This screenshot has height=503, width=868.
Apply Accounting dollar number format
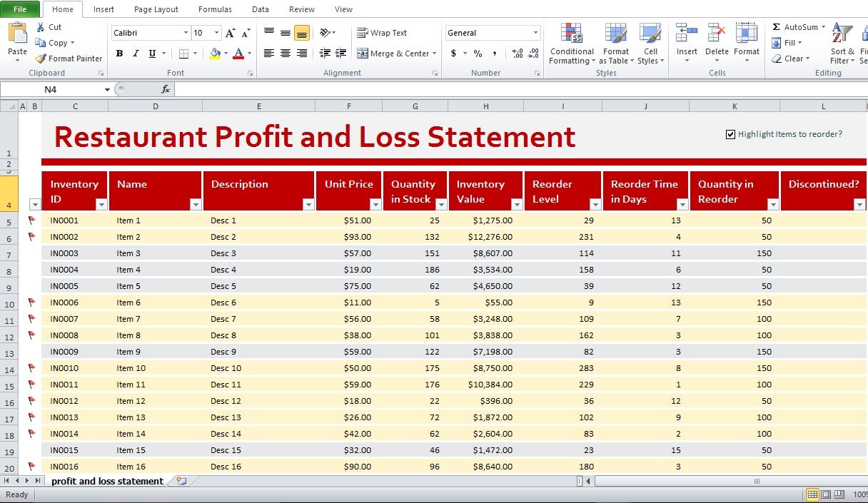click(454, 54)
